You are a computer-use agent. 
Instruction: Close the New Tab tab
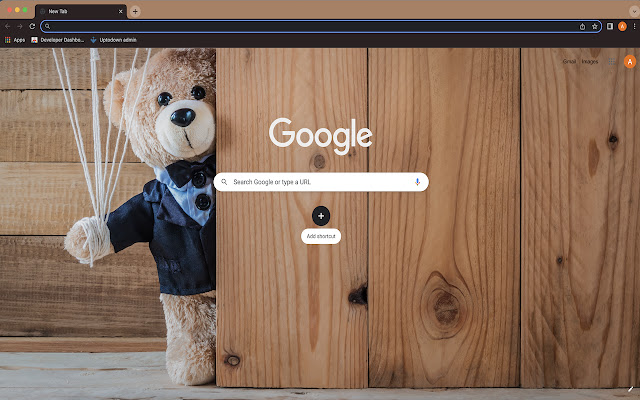coord(120,11)
